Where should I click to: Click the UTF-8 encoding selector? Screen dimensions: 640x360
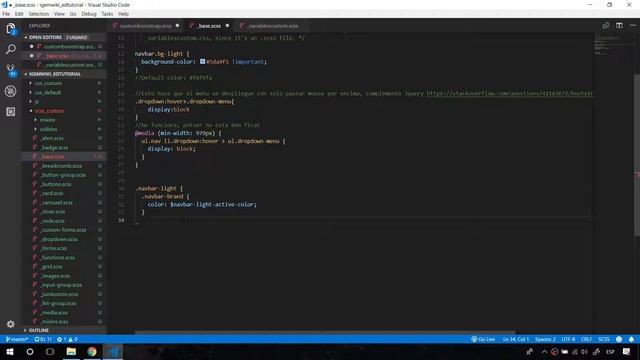point(568,339)
